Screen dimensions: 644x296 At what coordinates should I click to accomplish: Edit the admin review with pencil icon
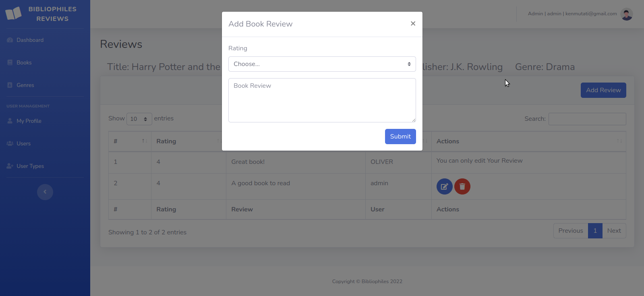[x=445, y=186]
